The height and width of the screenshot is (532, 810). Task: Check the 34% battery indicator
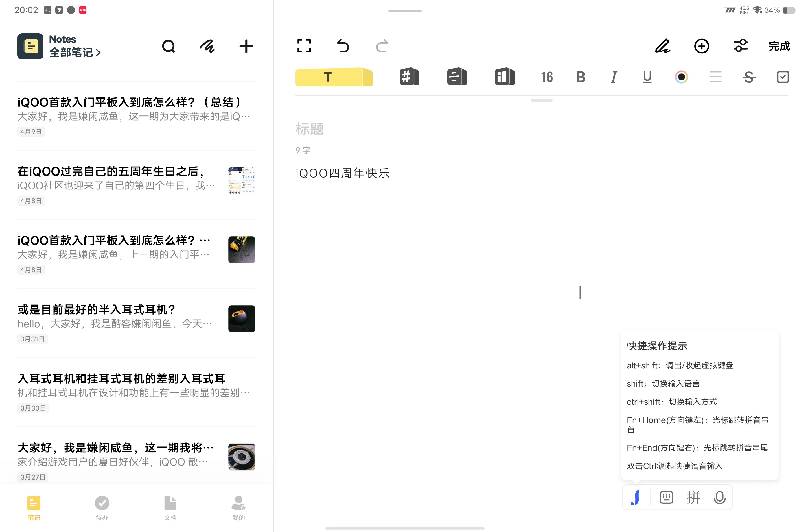[x=780, y=10]
